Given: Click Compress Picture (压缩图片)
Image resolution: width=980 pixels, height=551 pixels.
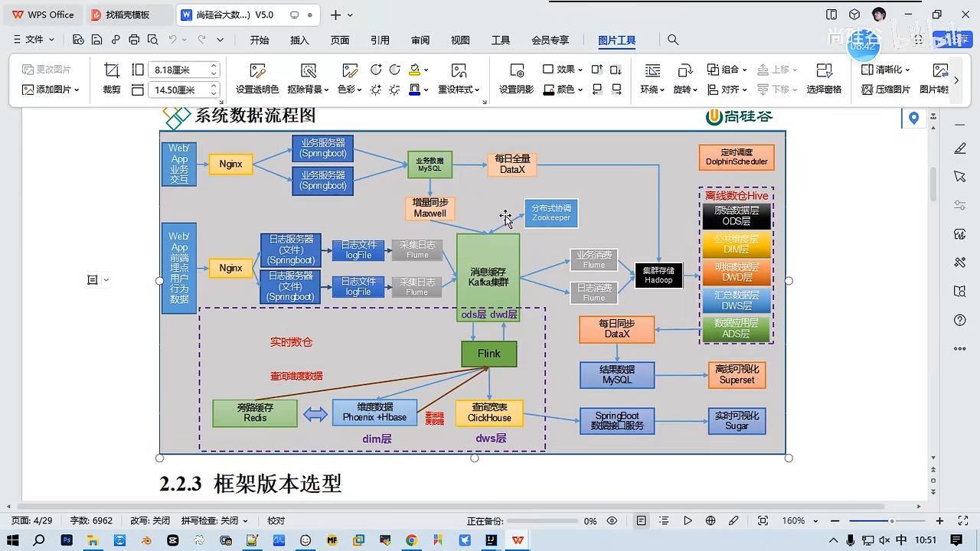Looking at the screenshot, I should click(x=886, y=90).
